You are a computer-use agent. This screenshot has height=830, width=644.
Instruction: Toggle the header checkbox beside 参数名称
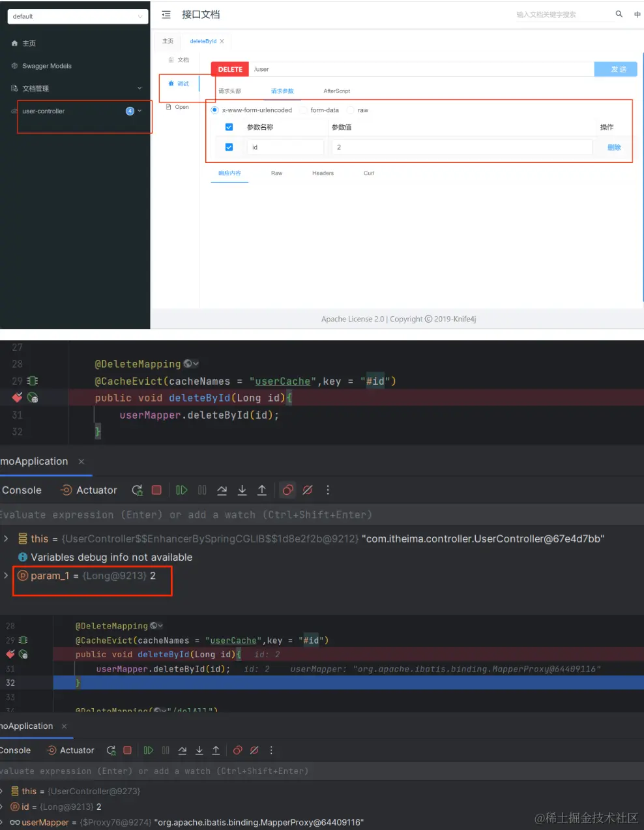click(229, 127)
